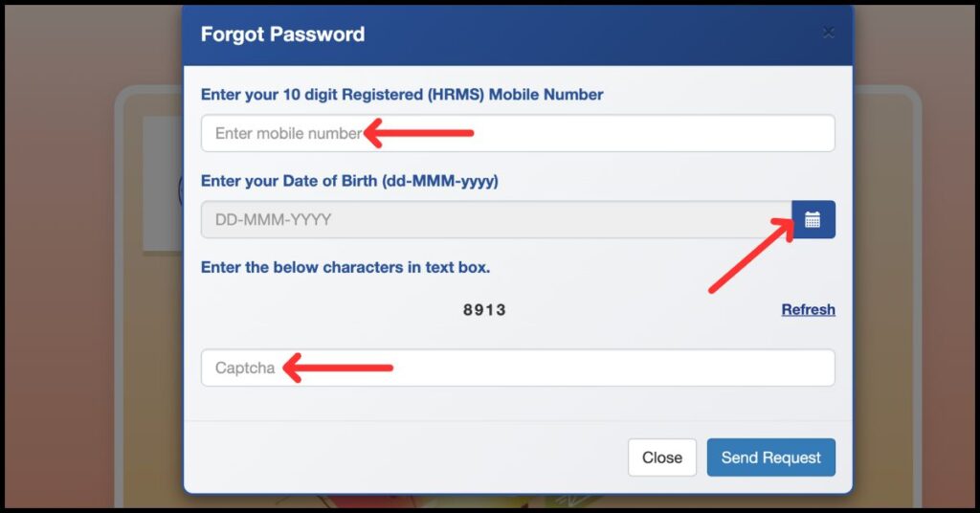This screenshot has height=513, width=980.
Task: Click the red arrow beside Captcha placeholder
Action: click(x=339, y=368)
